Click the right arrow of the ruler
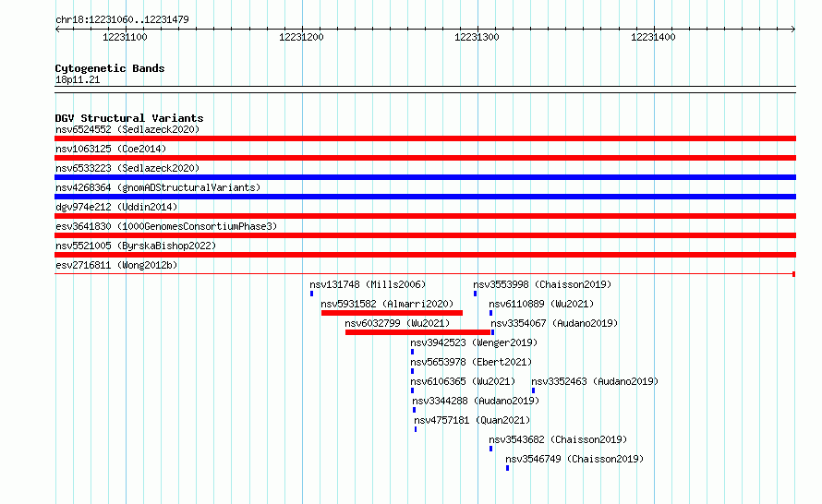Screen dimensions: 822x504 coord(793,30)
